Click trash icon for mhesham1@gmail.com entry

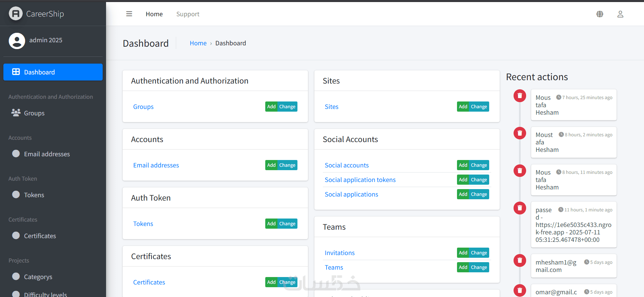520,260
